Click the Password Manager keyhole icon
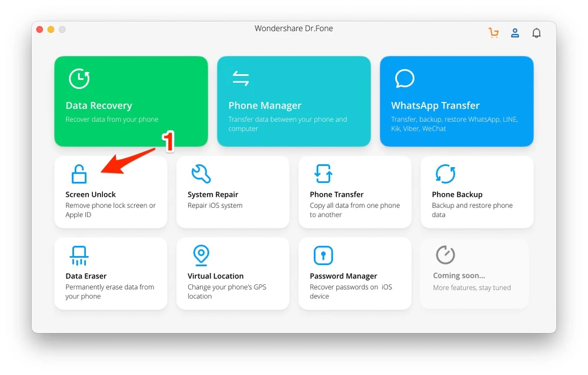Screen dimensions: 588x375 tap(323, 255)
